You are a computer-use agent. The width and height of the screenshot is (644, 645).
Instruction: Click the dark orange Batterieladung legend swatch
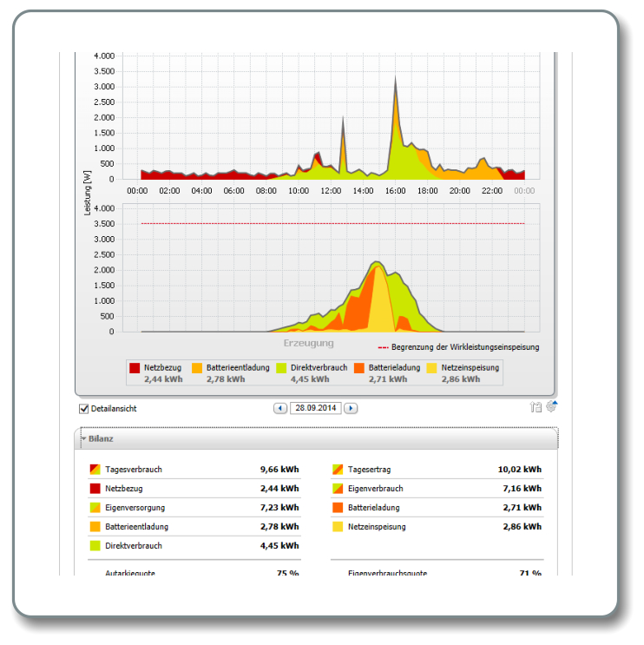[359, 368]
